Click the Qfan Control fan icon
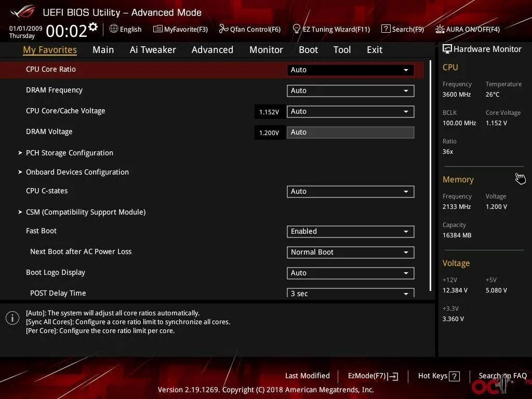This screenshot has height=399, width=532. click(223, 29)
